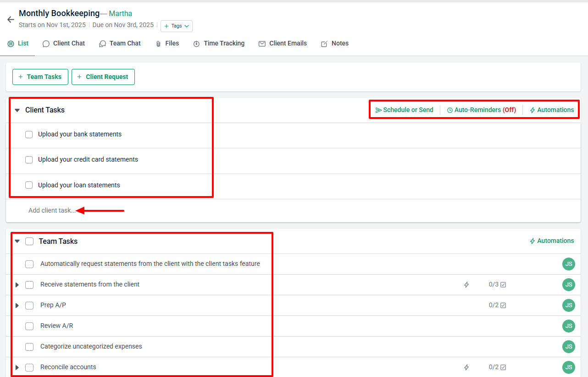Open the Tags dropdown
The height and width of the screenshot is (377, 588).
tap(176, 26)
